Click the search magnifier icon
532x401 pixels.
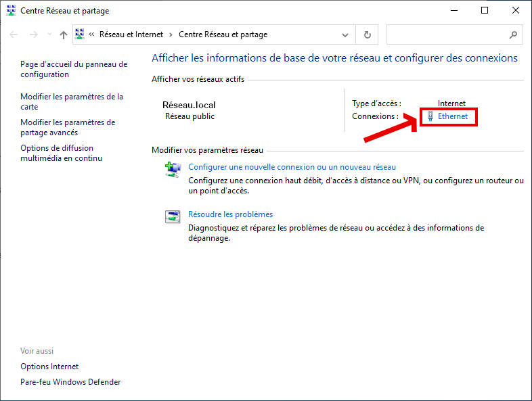[512, 34]
